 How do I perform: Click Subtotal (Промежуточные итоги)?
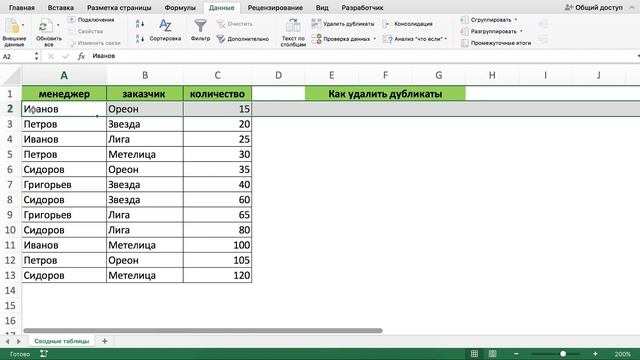pos(496,43)
